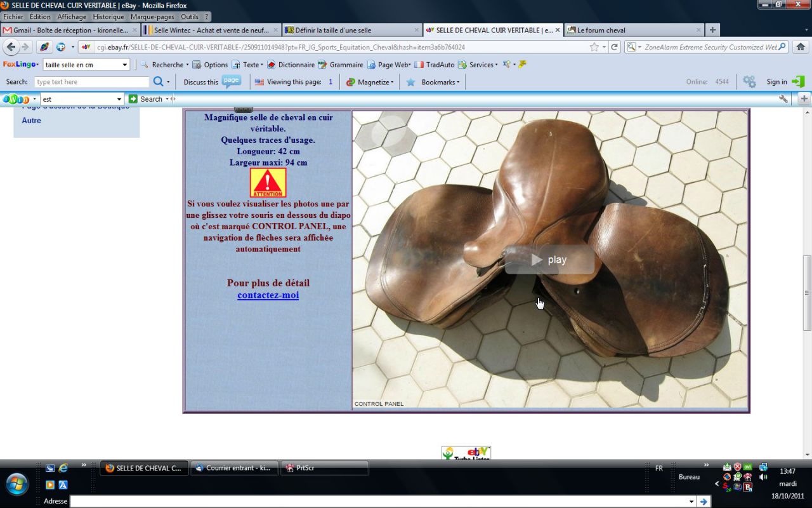The width and height of the screenshot is (812, 508).
Task: Play the saddle photo slideshow
Action: (549, 260)
